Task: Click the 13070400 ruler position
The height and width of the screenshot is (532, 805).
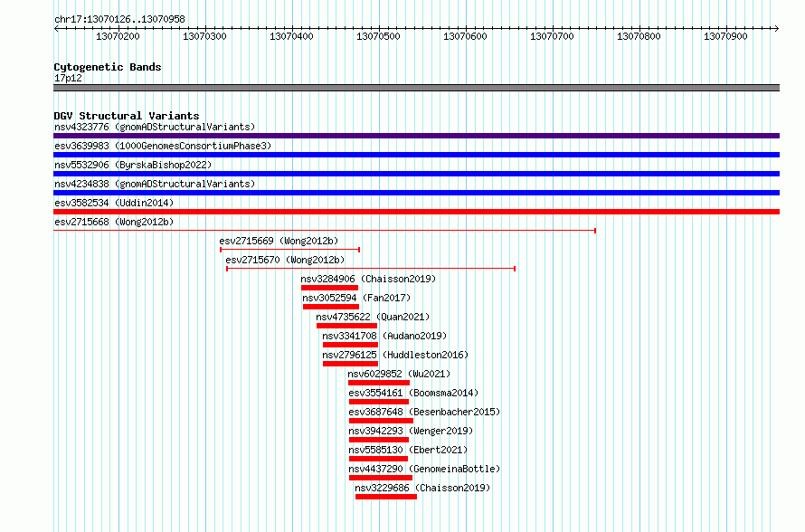Action: click(x=291, y=36)
